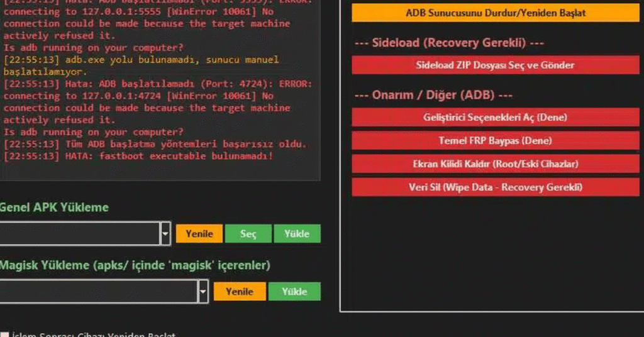Open the Genel APK dropdown arrow
This screenshot has height=337, width=644.
click(165, 233)
